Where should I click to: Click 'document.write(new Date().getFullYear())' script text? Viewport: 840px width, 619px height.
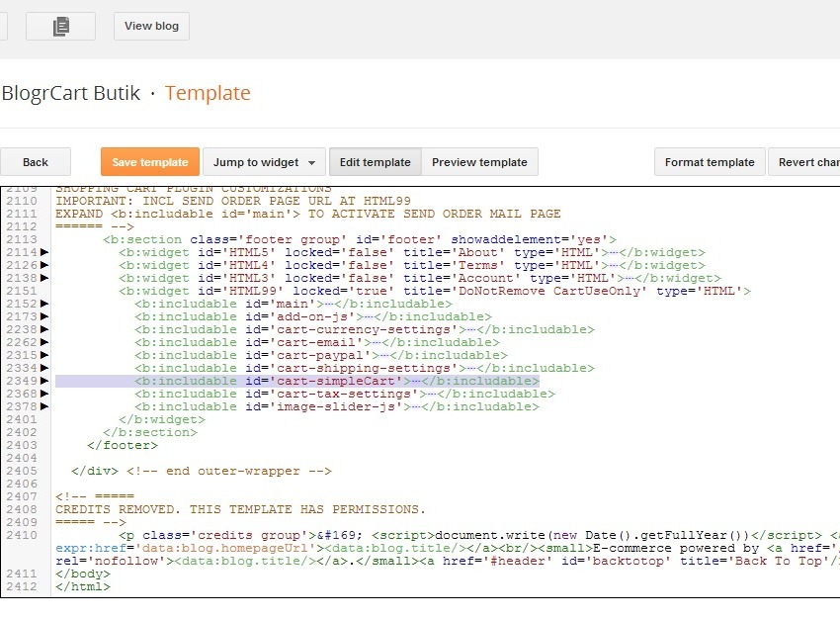592,535
